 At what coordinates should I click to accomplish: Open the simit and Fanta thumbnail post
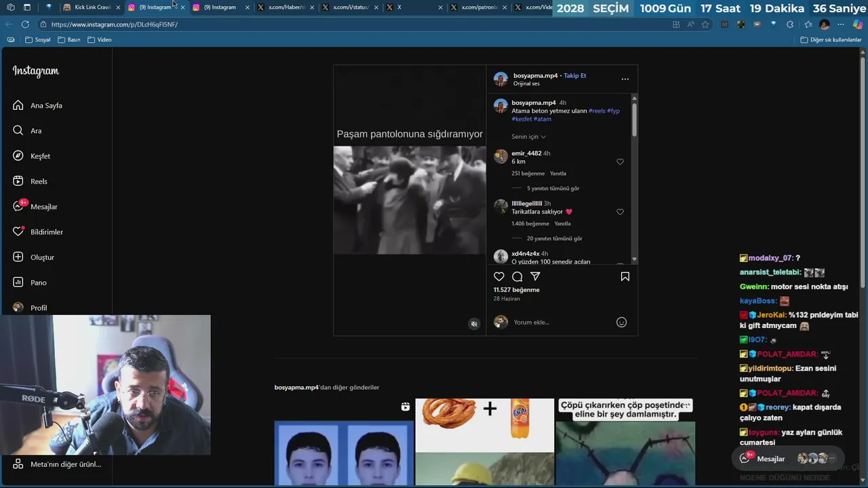pyautogui.click(x=484, y=442)
